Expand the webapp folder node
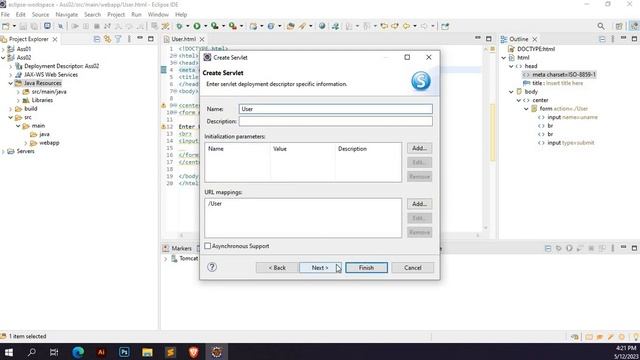 pyautogui.click(x=26, y=143)
